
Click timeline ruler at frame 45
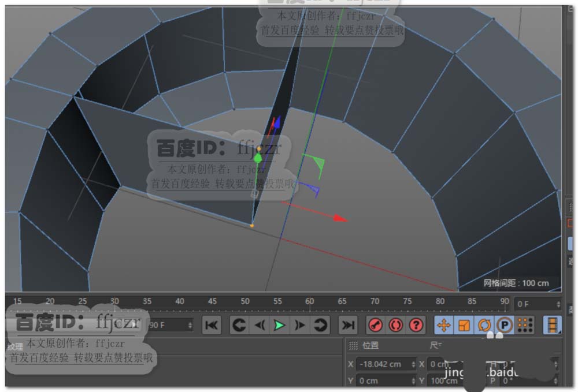pyautogui.click(x=212, y=301)
